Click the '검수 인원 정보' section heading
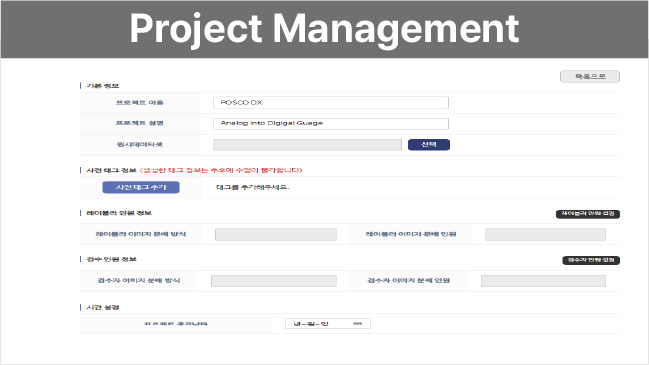This screenshot has height=365, width=649. pos(111,259)
